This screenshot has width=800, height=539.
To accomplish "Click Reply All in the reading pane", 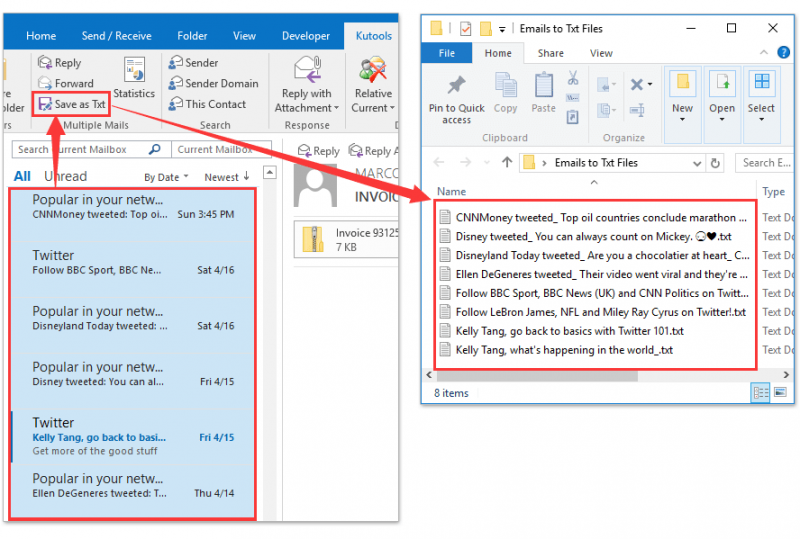I will click(373, 151).
